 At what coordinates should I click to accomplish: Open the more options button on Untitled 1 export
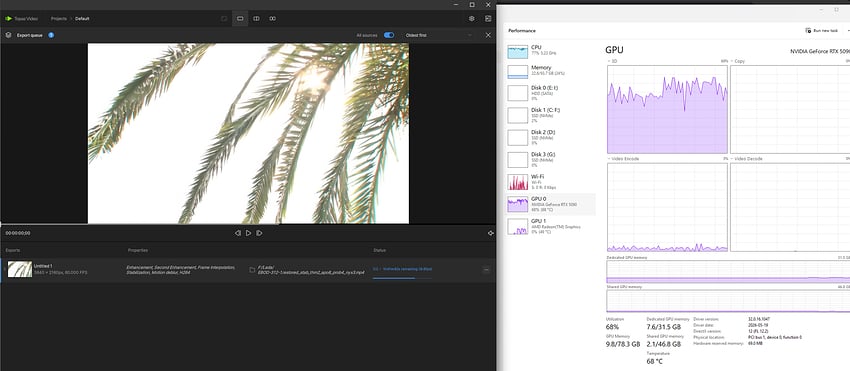tap(486, 270)
